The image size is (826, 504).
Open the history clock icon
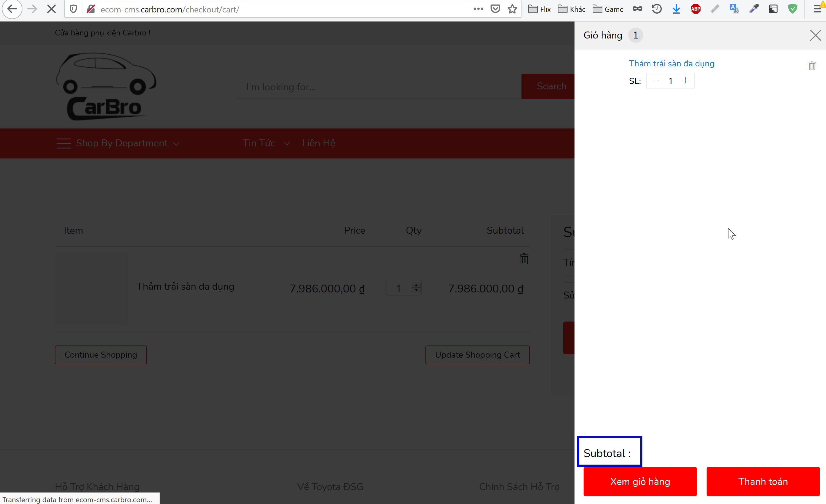click(657, 9)
